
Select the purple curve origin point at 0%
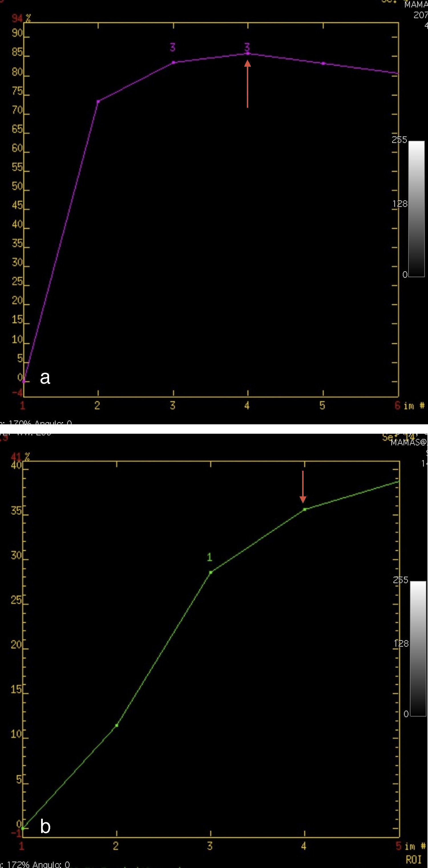24,382
